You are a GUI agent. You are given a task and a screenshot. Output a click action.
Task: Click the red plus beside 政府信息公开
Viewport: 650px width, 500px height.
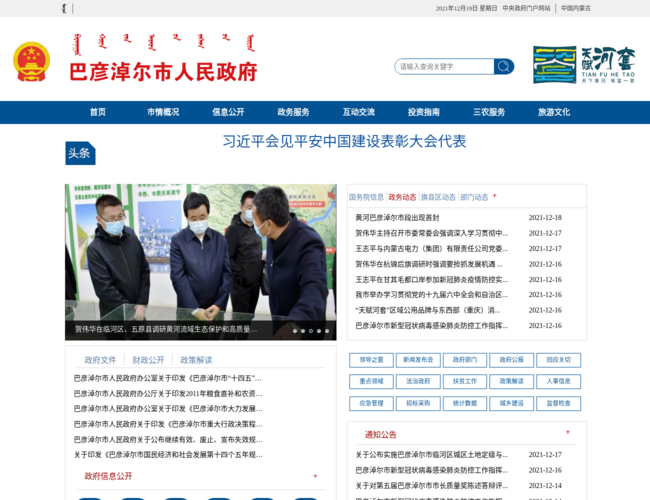point(315,476)
